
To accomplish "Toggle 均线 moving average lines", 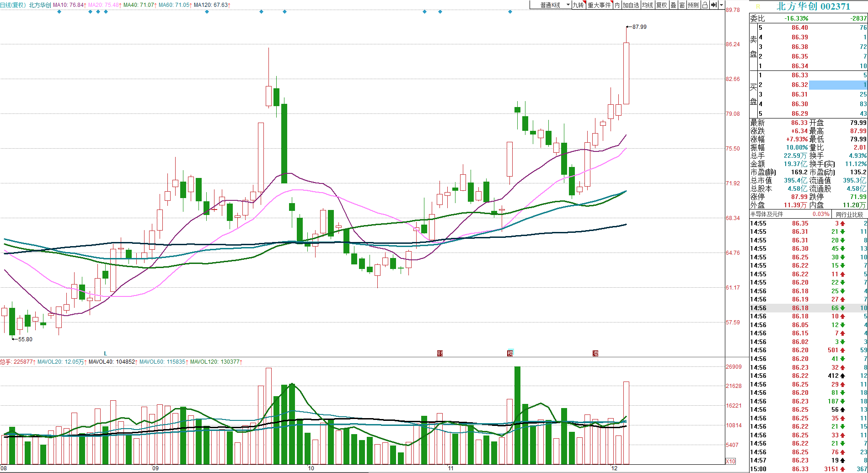I will click(648, 5).
